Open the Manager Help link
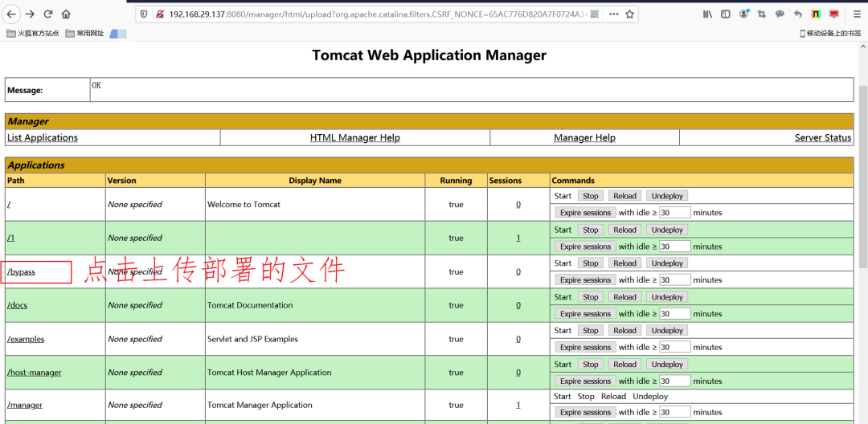The height and width of the screenshot is (424, 868). coord(584,137)
